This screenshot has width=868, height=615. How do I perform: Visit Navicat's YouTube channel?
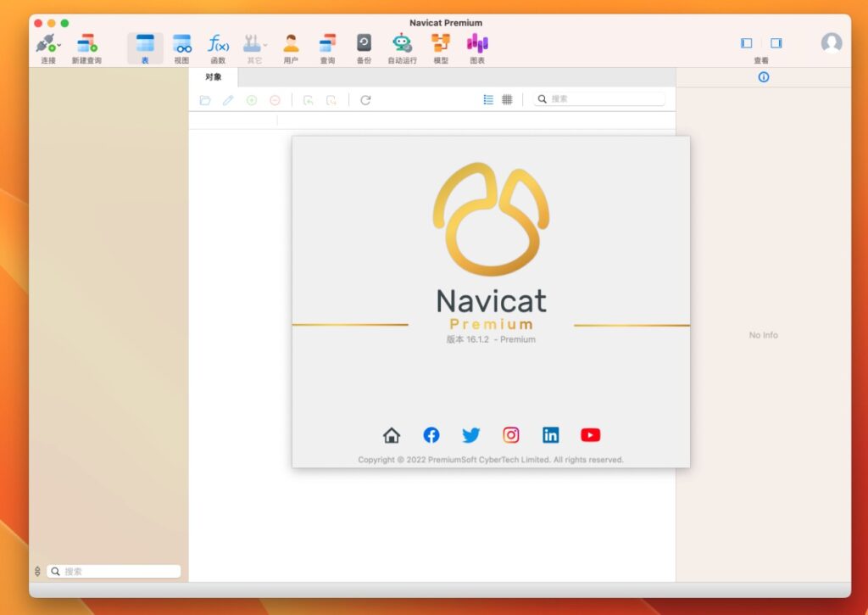pos(590,434)
